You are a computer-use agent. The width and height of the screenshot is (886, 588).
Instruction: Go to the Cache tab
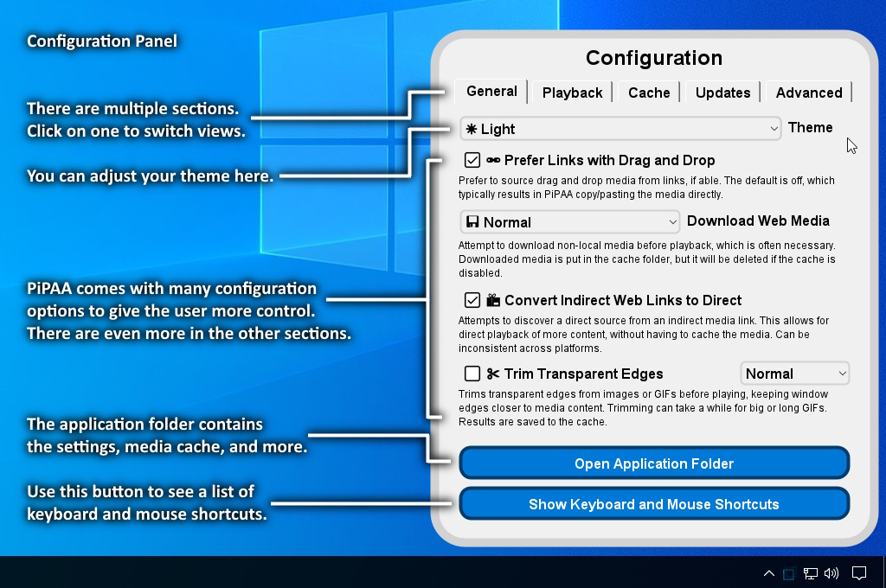[649, 93]
